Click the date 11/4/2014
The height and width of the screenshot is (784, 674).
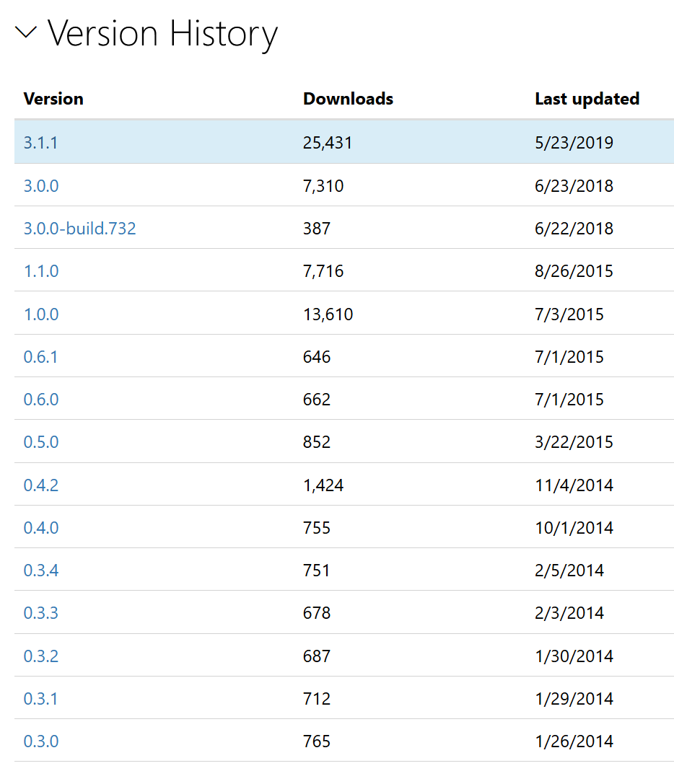coord(574,485)
